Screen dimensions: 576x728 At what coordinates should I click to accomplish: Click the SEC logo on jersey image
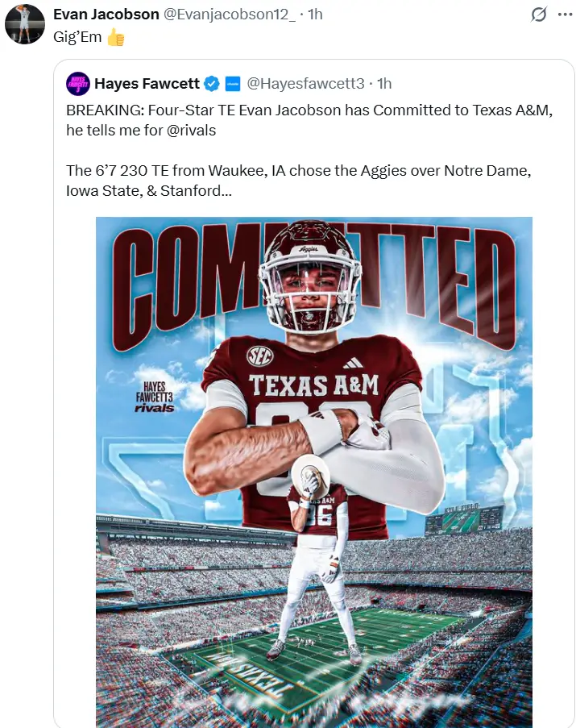pyautogui.click(x=259, y=356)
